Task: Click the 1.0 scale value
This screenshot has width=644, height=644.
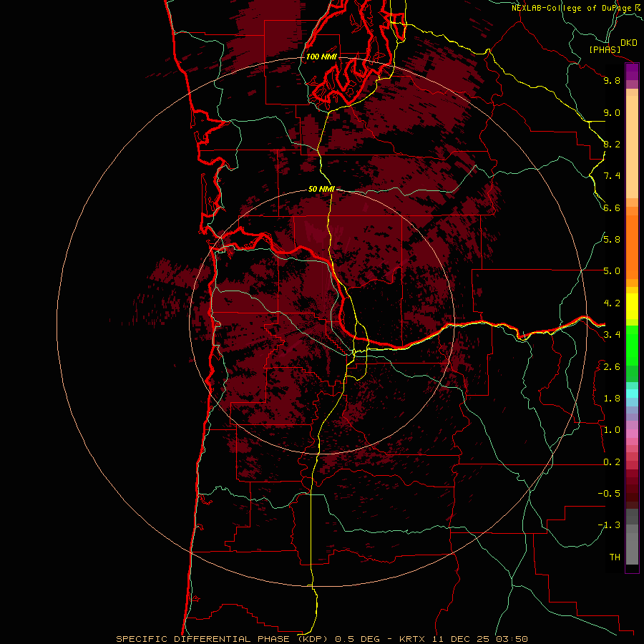Action: point(612,430)
